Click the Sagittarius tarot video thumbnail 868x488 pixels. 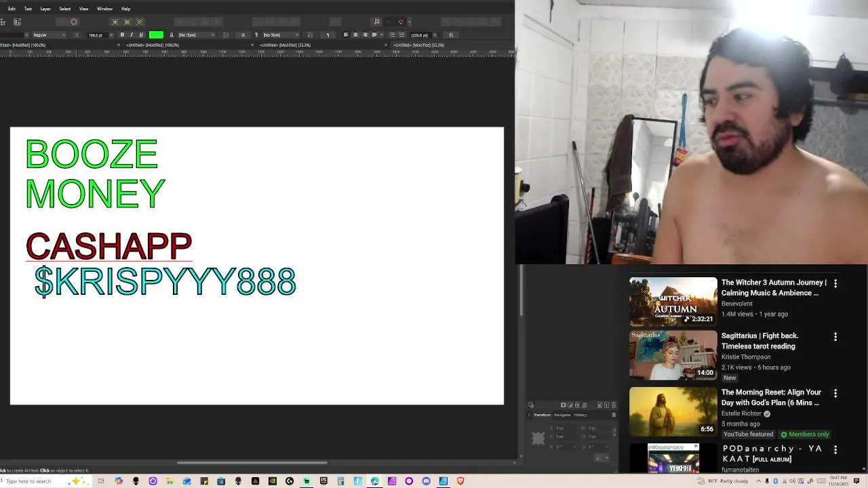tap(673, 355)
